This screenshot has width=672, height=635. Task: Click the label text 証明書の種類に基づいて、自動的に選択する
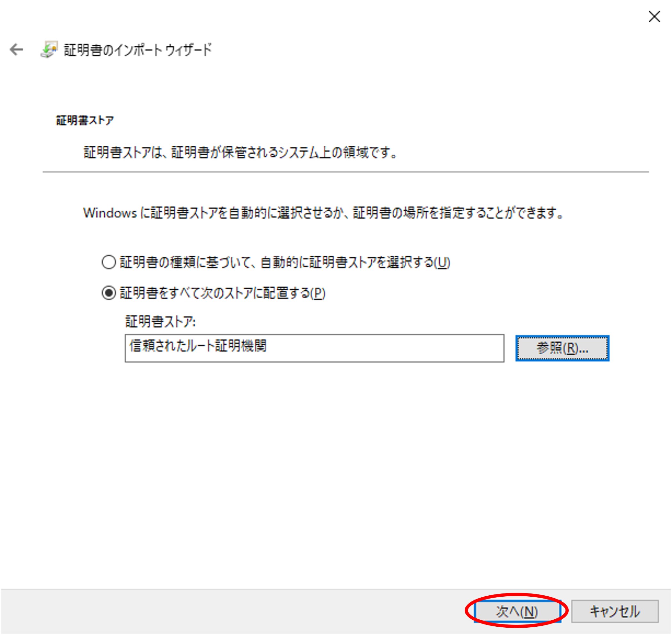pos(285,262)
